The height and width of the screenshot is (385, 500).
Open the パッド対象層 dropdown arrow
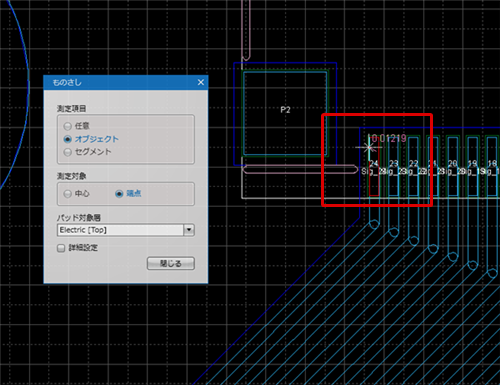(x=189, y=230)
